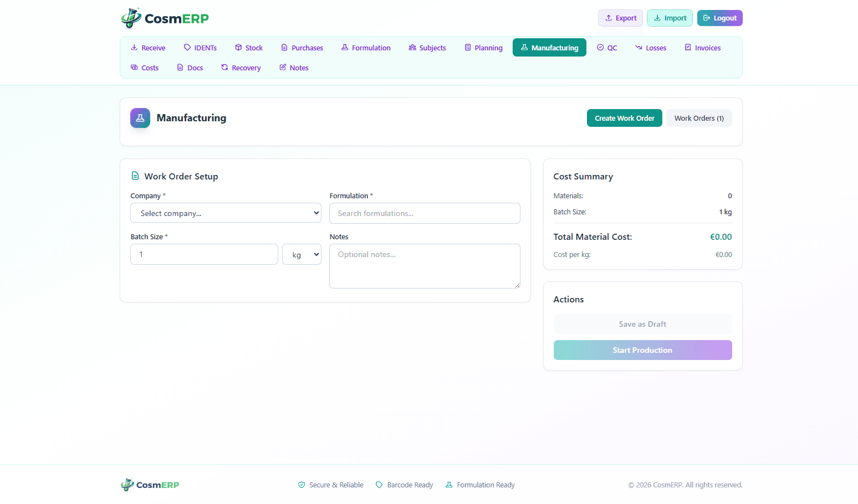Focus the Search formulations field
The height and width of the screenshot is (504, 858).
[425, 213]
